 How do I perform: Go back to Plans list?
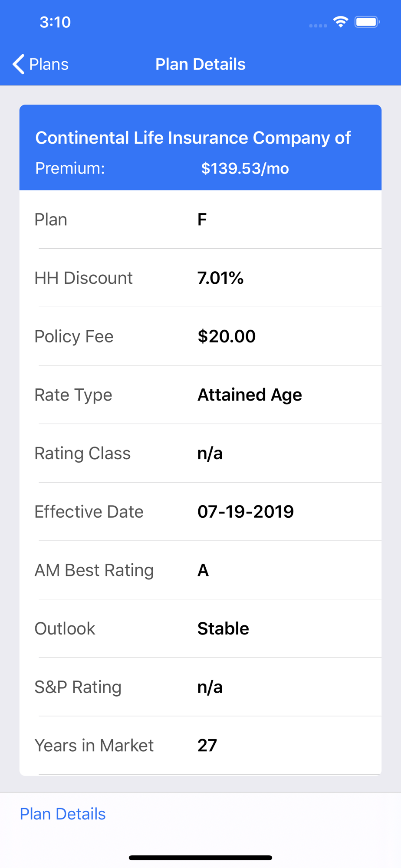[40, 64]
